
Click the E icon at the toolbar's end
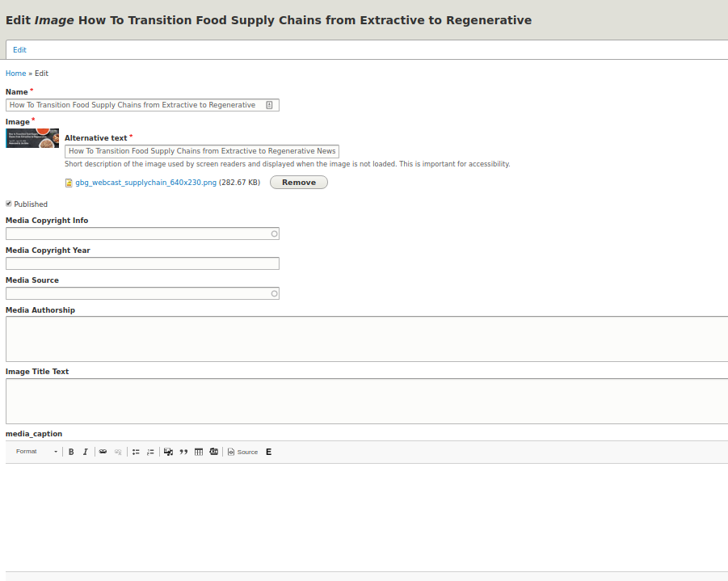tap(268, 451)
